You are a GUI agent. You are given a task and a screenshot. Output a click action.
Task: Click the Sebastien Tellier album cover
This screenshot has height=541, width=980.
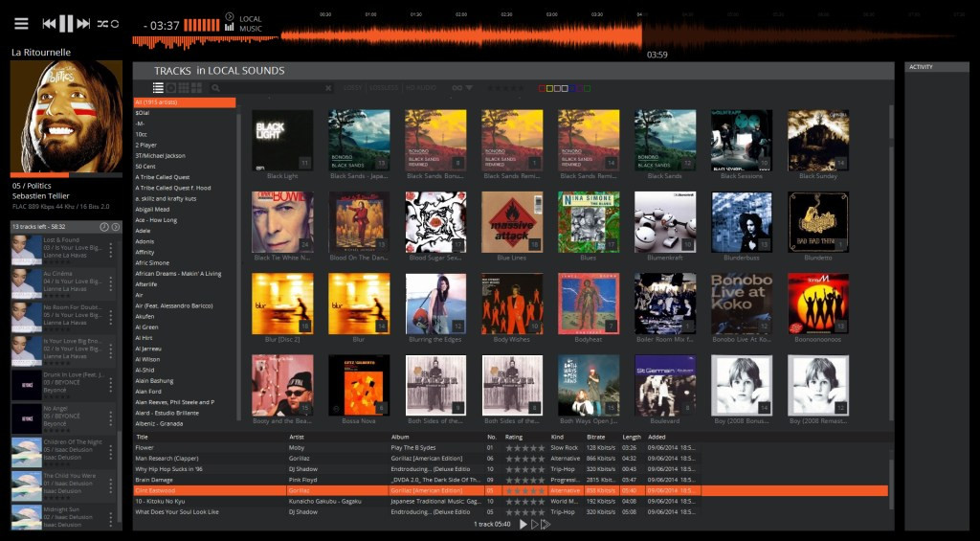(66, 116)
